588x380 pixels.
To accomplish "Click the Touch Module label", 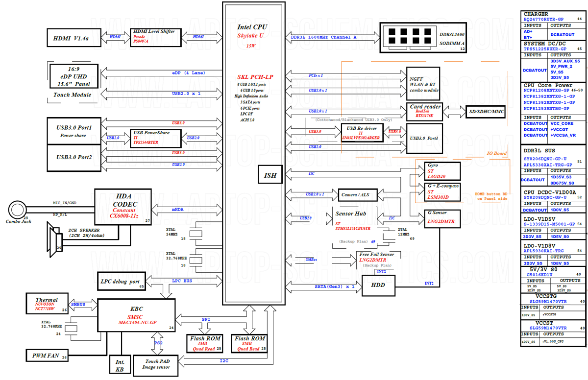I will (x=72, y=95).
